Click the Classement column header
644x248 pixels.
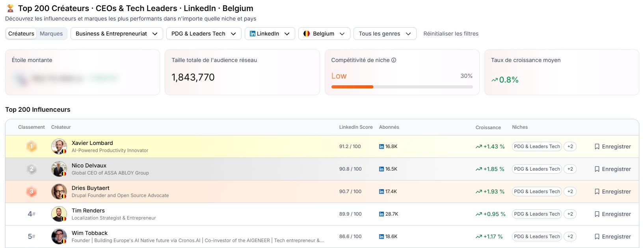32,127
